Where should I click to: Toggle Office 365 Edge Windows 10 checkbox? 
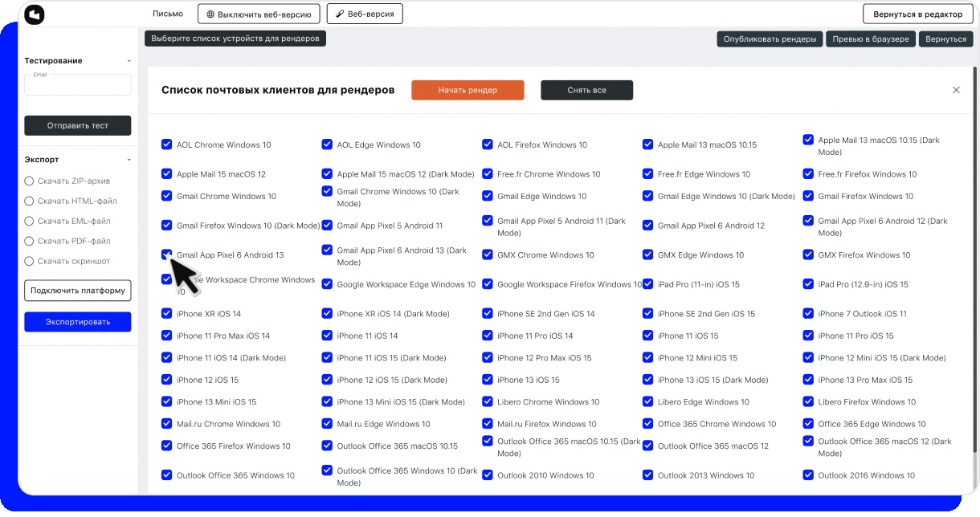[x=808, y=424]
